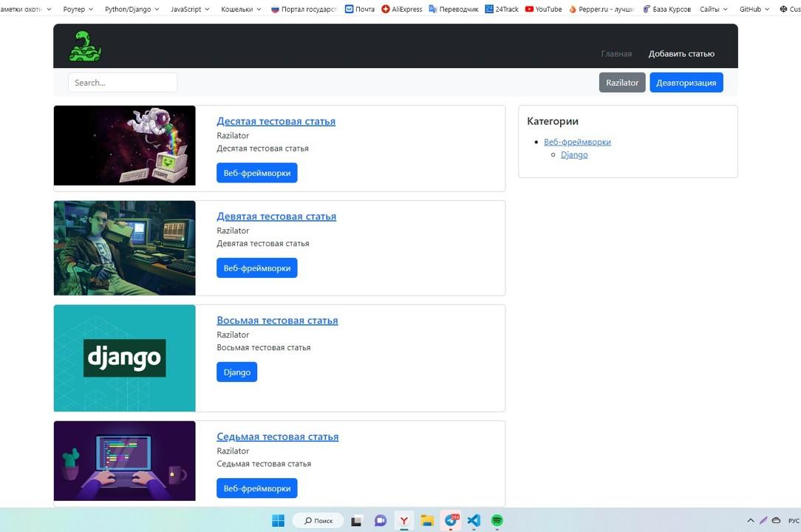Expand the Сайты bookmarks folder
The width and height of the screenshot is (801, 532).
tap(714, 9)
